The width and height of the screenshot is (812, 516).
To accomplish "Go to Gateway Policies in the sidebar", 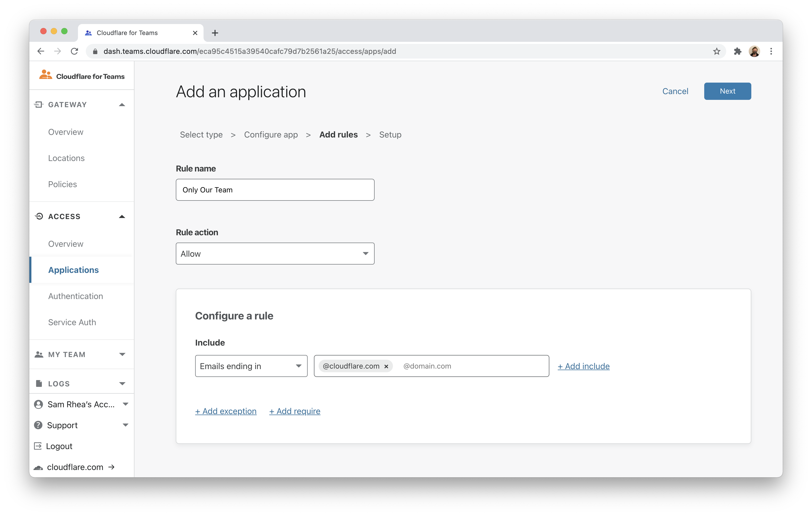I will [x=62, y=184].
